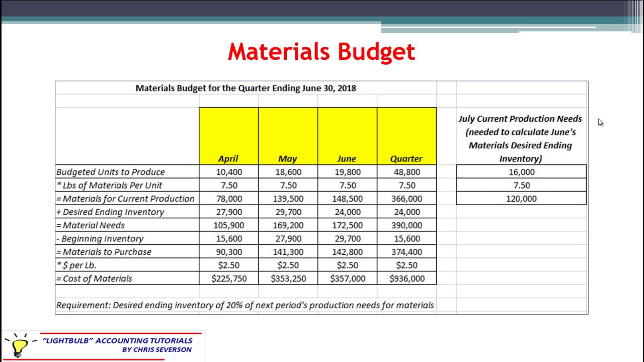The height and width of the screenshot is (362, 644).
Task: Select Quarter materials total 366,000
Action: pyautogui.click(x=407, y=199)
